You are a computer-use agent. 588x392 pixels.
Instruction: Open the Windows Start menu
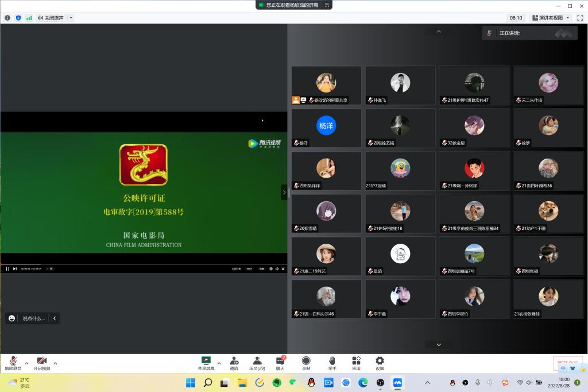(191, 383)
